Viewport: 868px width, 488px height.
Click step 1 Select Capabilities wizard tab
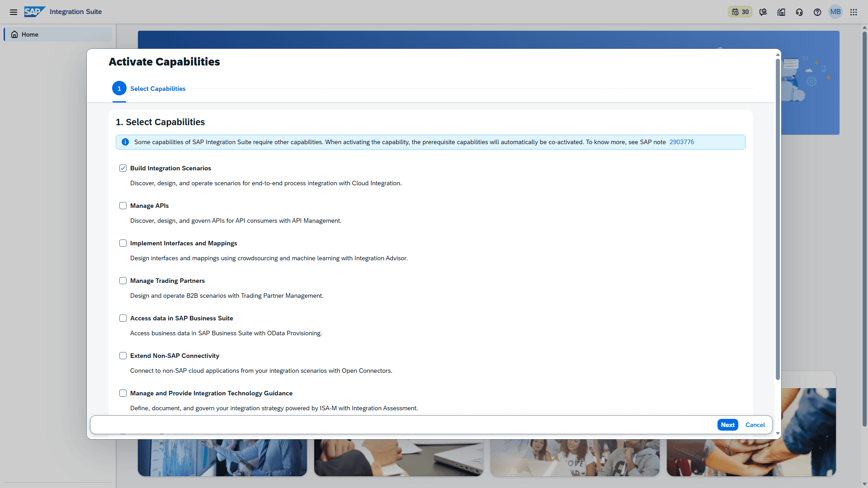click(x=149, y=89)
